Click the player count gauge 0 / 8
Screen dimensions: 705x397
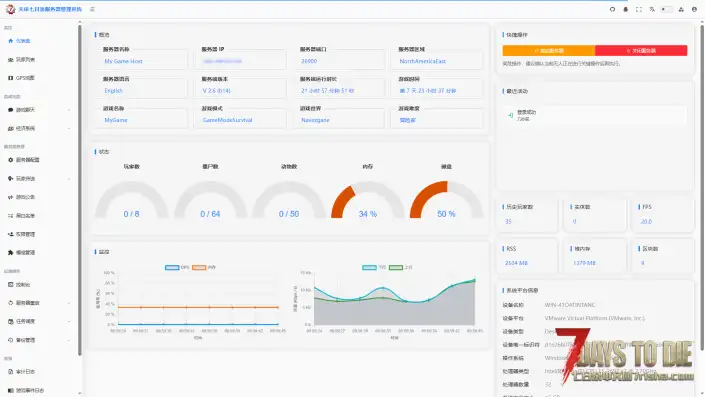pos(131,200)
